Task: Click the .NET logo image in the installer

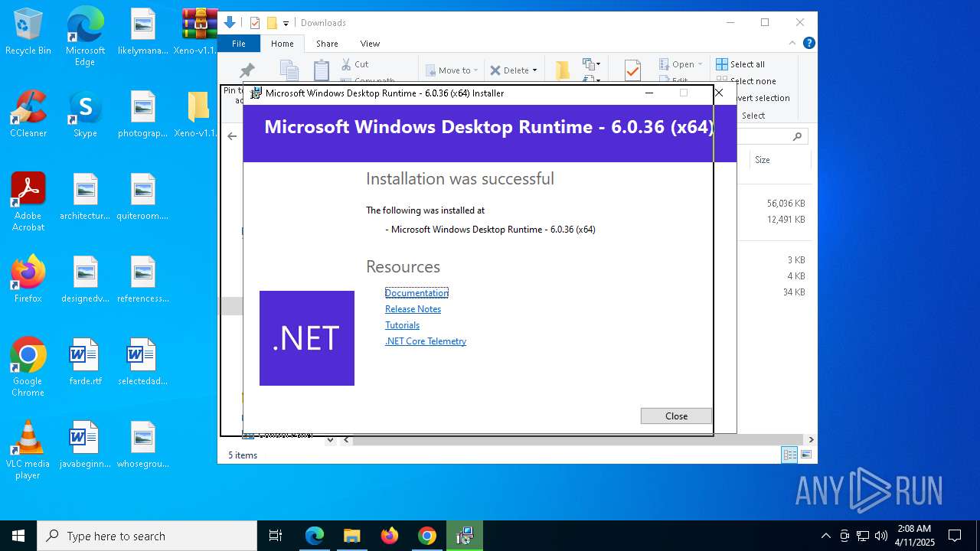Action: click(x=307, y=338)
